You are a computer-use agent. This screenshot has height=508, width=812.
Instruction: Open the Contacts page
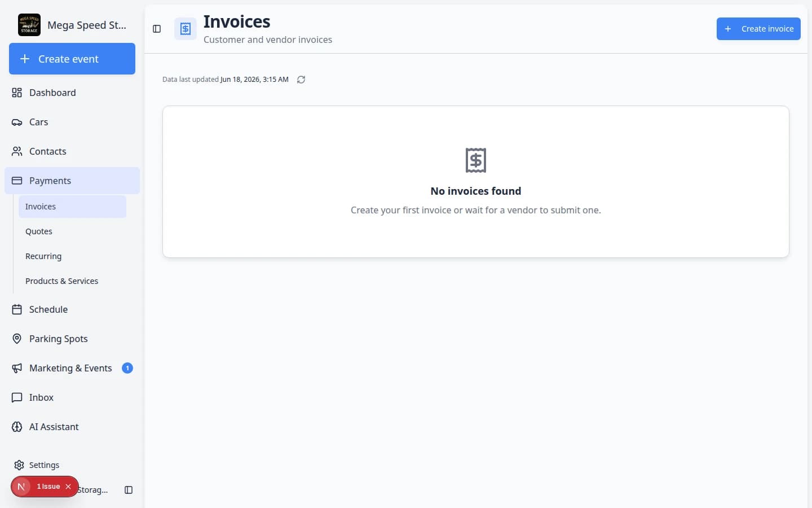pyautogui.click(x=72, y=151)
